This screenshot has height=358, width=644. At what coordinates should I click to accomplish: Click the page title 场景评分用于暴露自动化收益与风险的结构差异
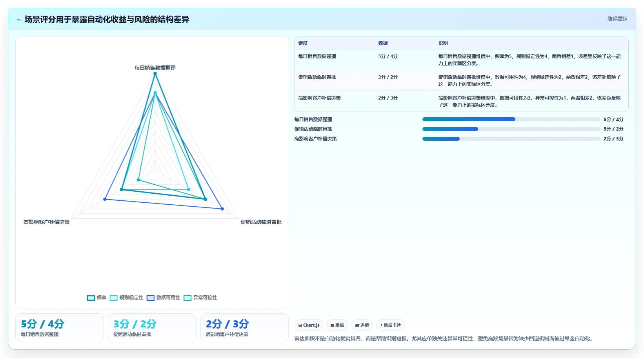[x=107, y=19]
